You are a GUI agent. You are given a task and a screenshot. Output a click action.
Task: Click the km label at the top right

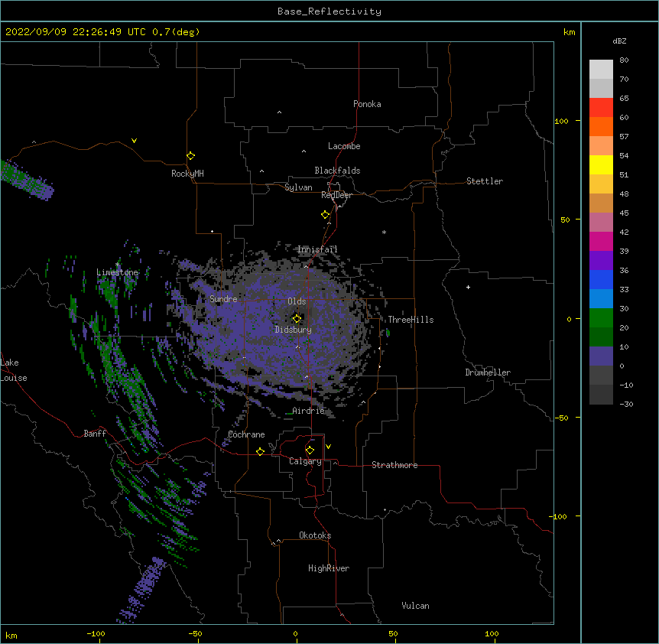click(x=570, y=32)
